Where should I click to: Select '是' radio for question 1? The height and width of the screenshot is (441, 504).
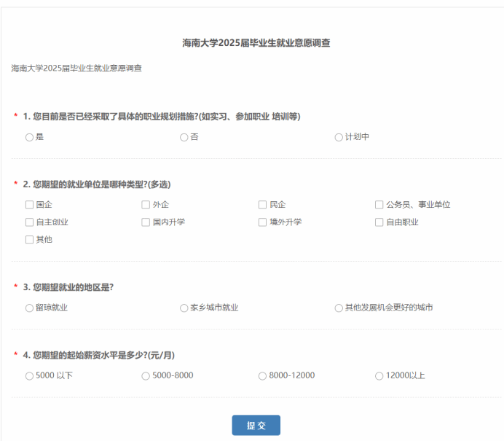[x=29, y=137]
